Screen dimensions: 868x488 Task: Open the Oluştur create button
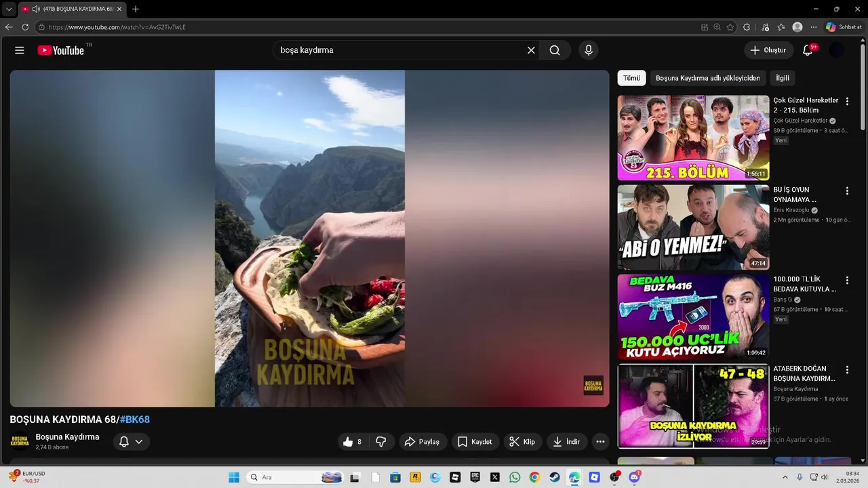click(x=768, y=50)
